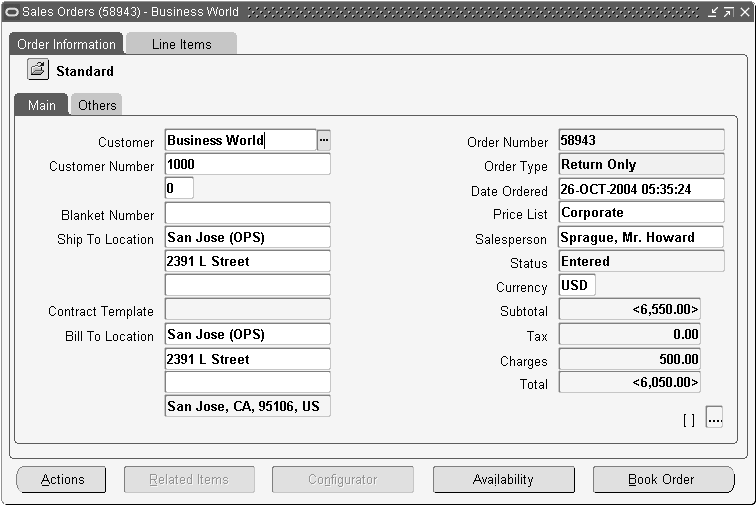
Task: Click the Salesperson field Sprague, Mr. Howard
Action: tap(641, 237)
